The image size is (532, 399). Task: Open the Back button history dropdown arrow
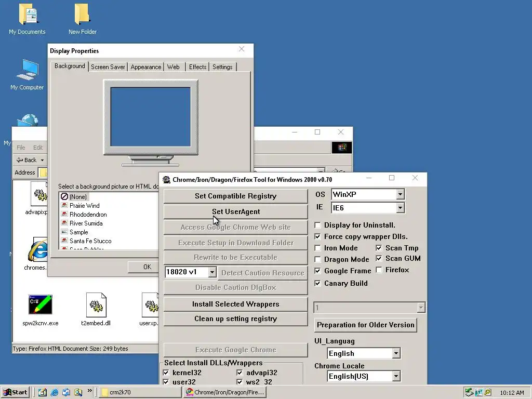pos(42,160)
